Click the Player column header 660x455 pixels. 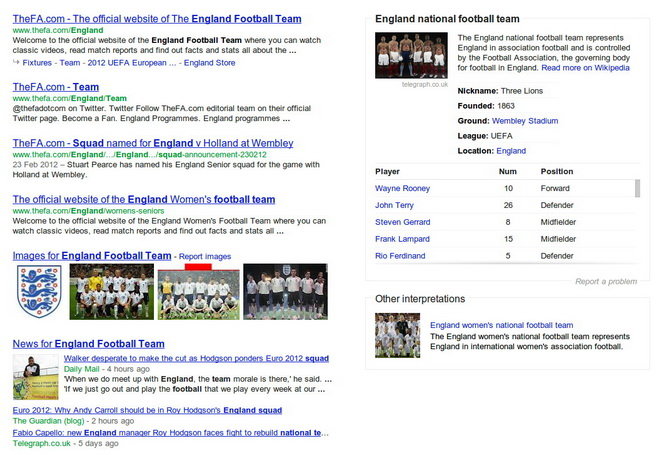[x=387, y=171]
